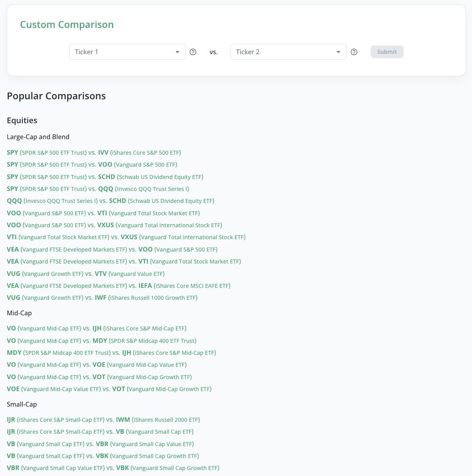
Task: Open VUG vs. VTV comparison
Action: (x=86, y=274)
